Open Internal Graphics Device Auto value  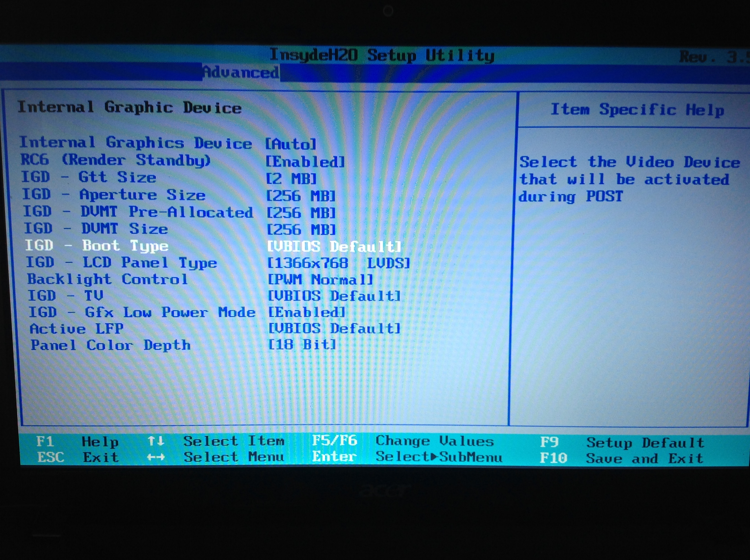290,144
